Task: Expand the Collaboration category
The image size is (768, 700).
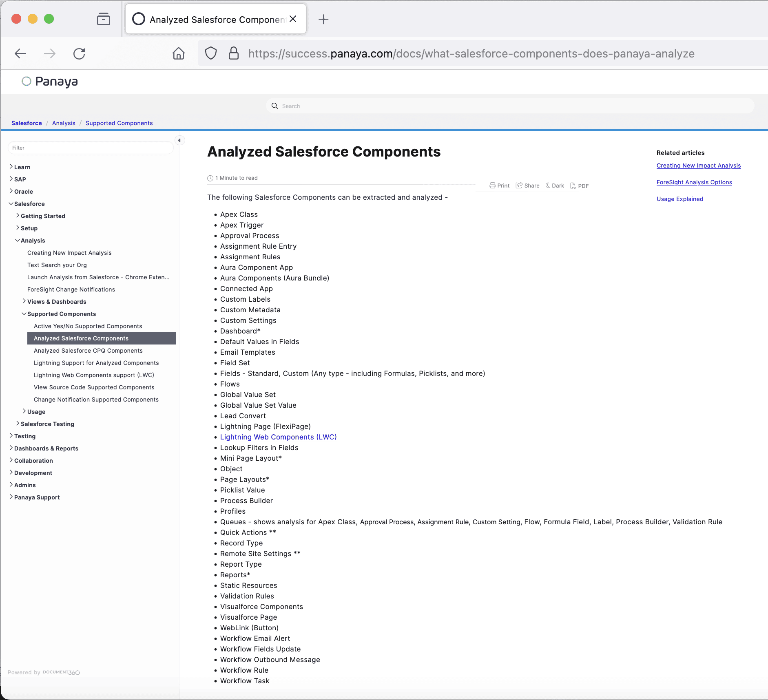Action: click(11, 460)
